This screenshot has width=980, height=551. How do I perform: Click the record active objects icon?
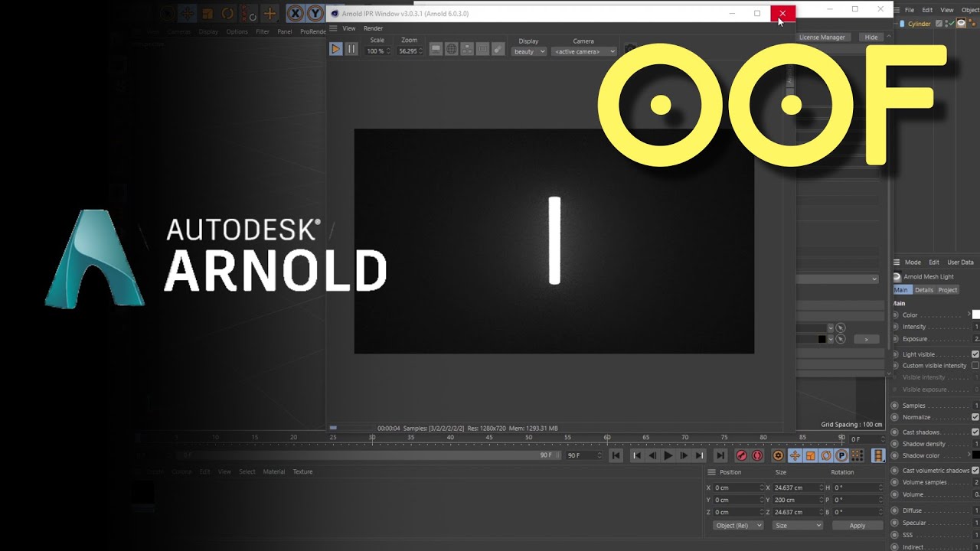pos(741,455)
